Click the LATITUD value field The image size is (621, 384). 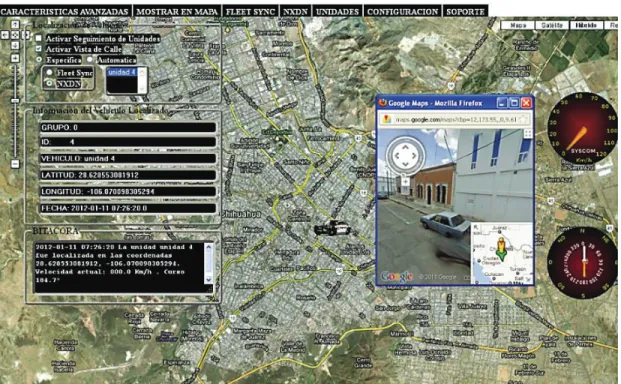coord(128,175)
